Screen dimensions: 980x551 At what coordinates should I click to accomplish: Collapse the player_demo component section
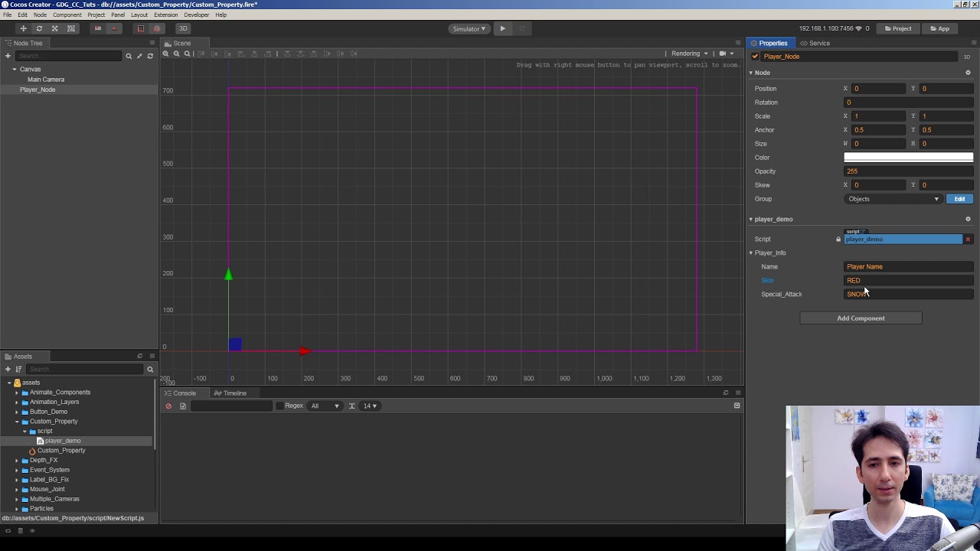click(750, 219)
